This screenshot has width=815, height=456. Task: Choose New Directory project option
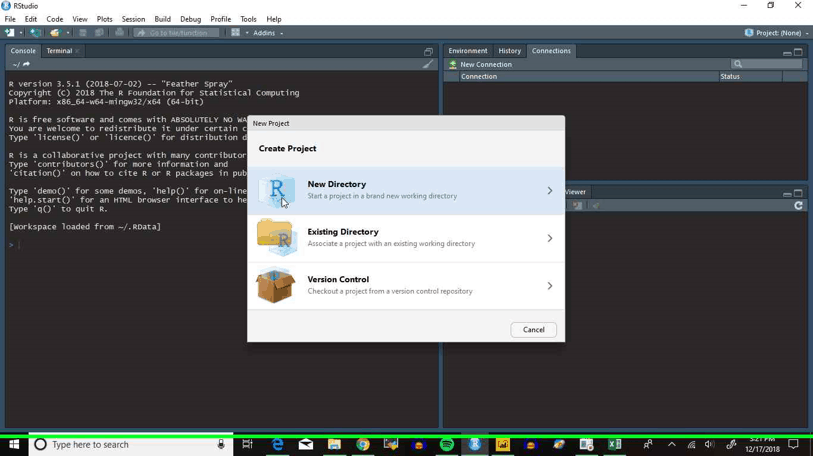pyautogui.click(x=406, y=191)
